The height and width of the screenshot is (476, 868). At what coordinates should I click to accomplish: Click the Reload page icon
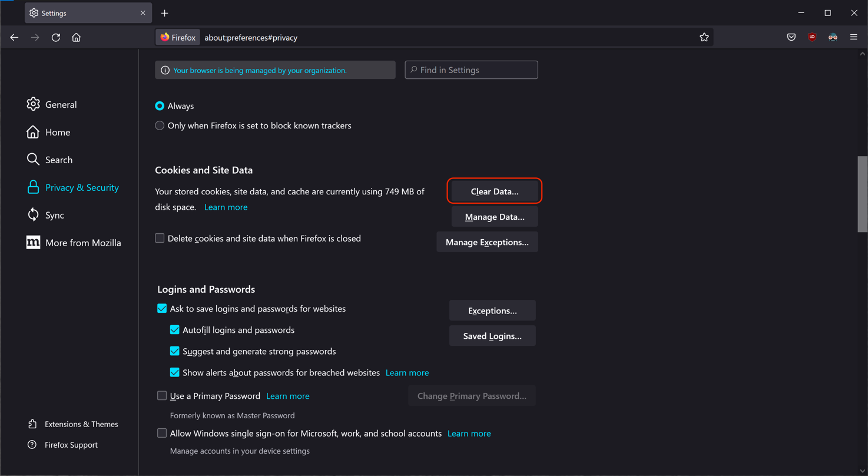pos(56,37)
